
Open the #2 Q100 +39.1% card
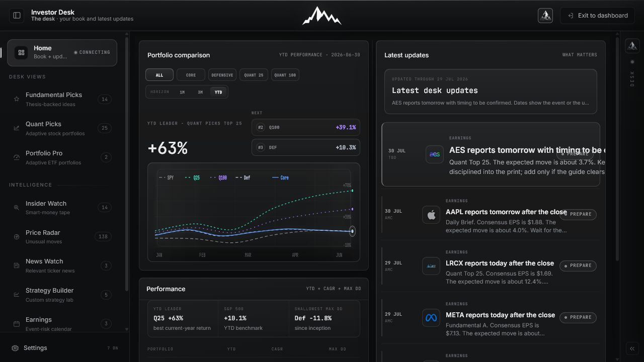[306, 127]
